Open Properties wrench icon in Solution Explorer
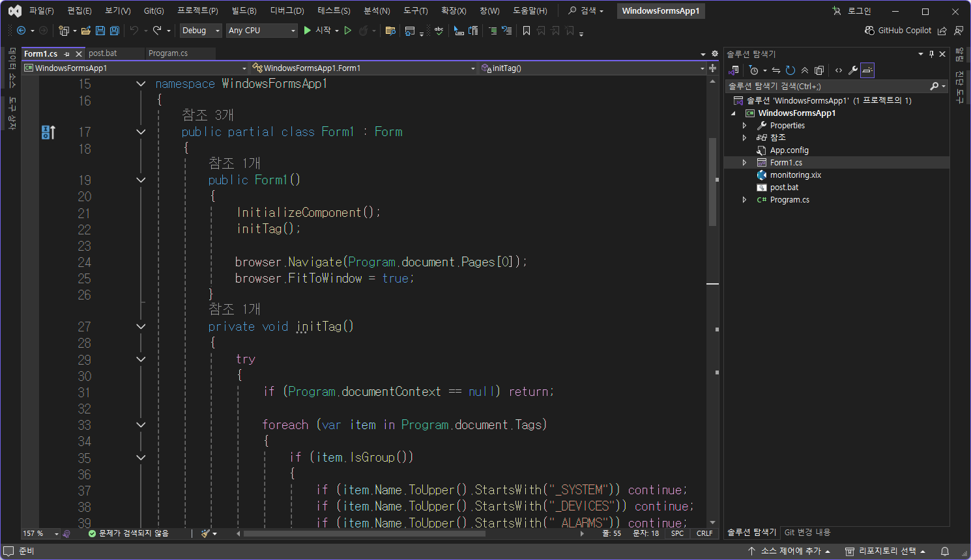Screen dimensions: 971x560 [x=852, y=70]
